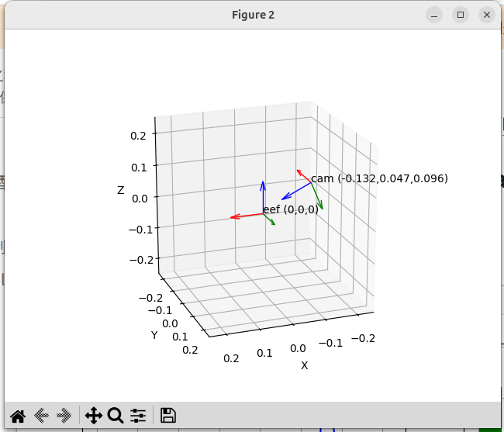This screenshot has height=432, width=504.
Task: Close the Figure 2 window
Action: (486, 15)
